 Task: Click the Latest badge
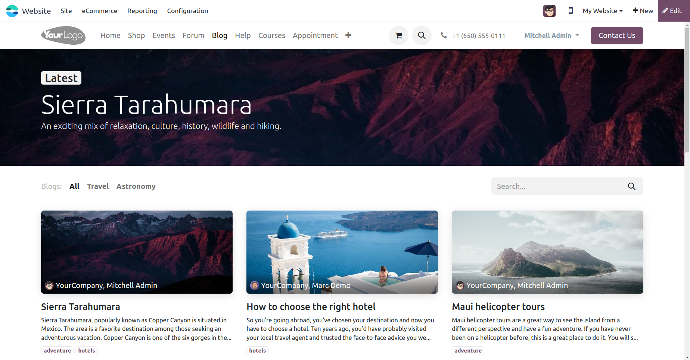pyautogui.click(x=61, y=78)
